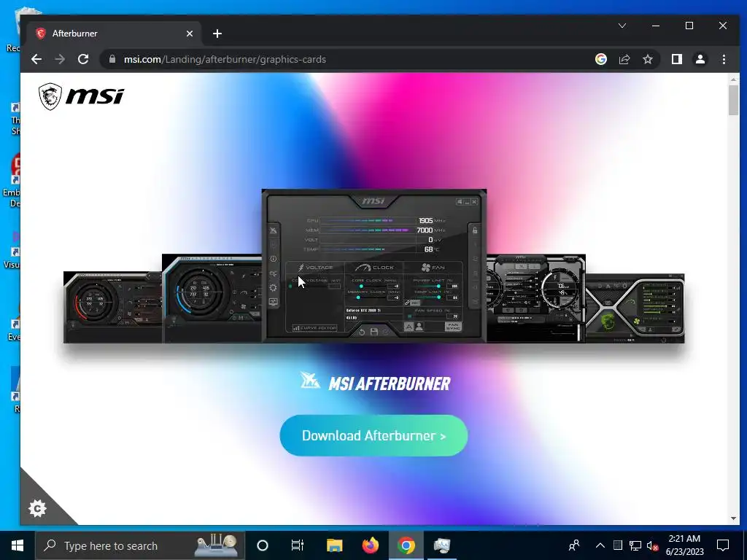
Task: Click the scrollbar down arrow
Action: 733,518
